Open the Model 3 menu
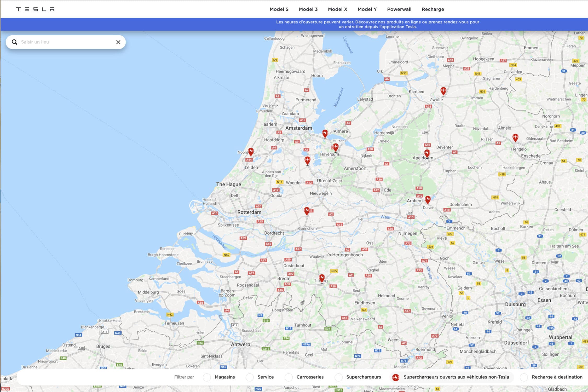The height and width of the screenshot is (392, 588). [x=308, y=9]
